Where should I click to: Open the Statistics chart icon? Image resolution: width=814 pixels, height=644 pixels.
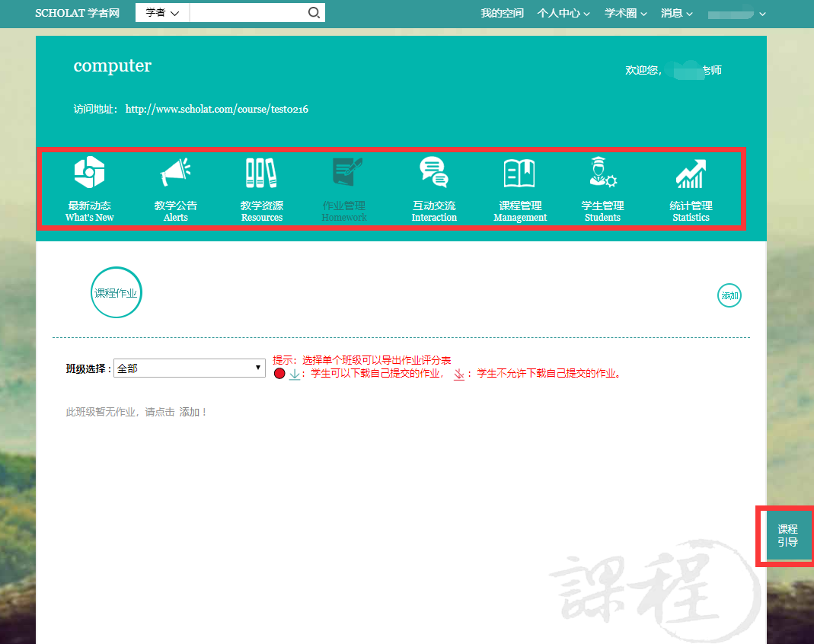tap(691, 174)
